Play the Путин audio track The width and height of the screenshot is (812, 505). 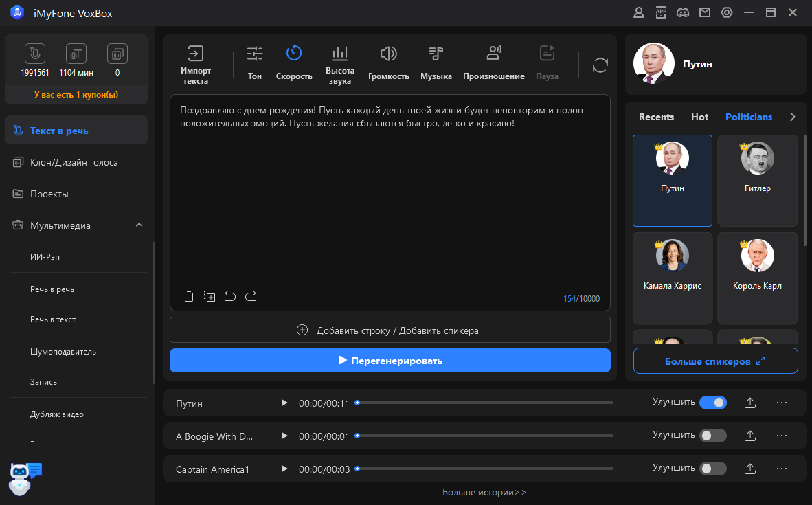coord(284,403)
